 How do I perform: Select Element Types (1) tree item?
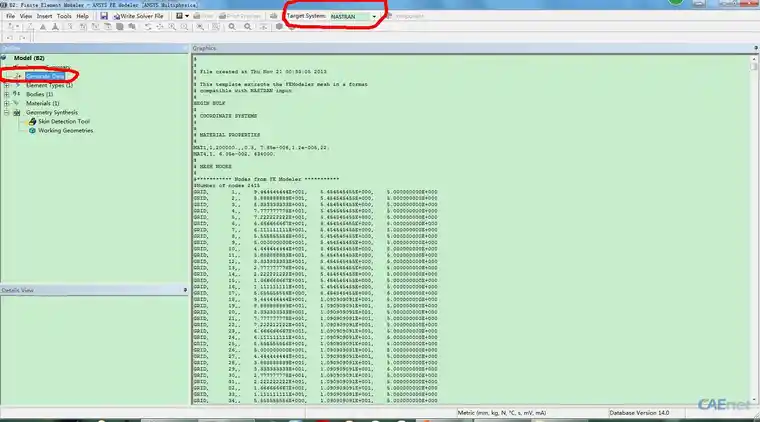[49, 85]
